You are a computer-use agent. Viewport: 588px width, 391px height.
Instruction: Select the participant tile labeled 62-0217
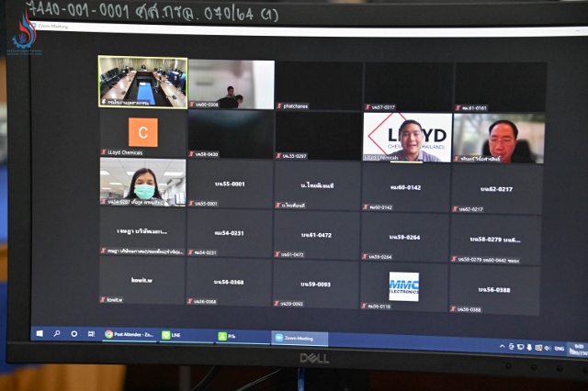pyautogui.click(x=496, y=190)
